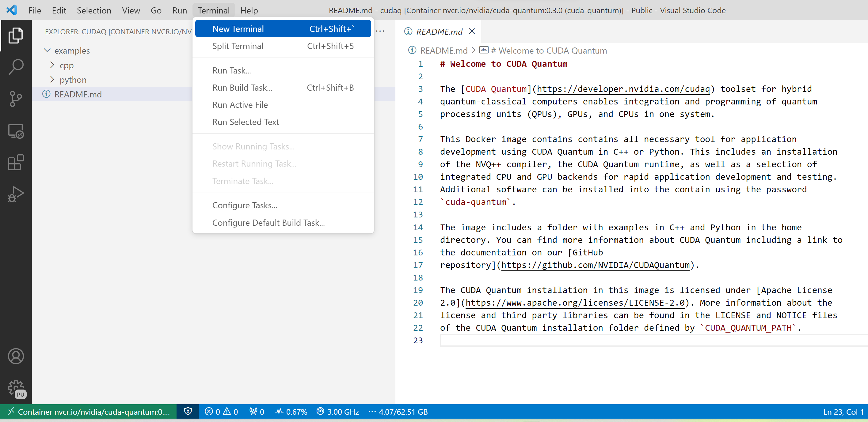Click the `CUDA_QUANTUM_PATH` code text
This screenshot has width=868, height=422.
tap(748, 328)
